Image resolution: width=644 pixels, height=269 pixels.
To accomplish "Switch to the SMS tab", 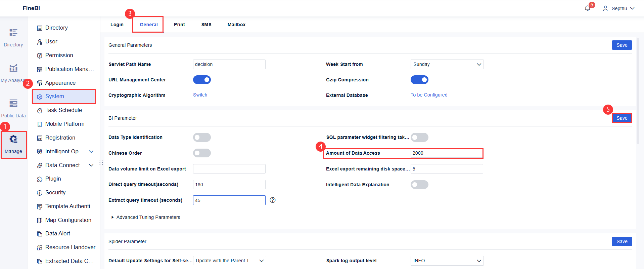I will (x=206, y=25).
